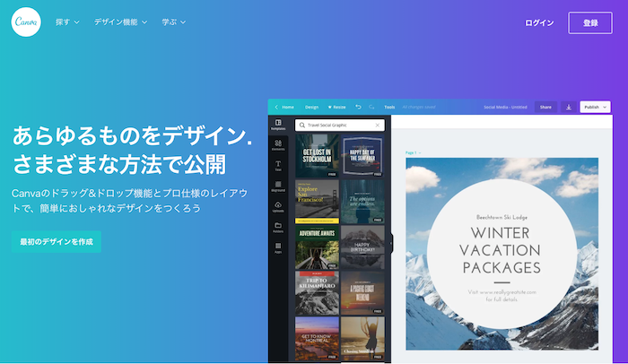Expand the Page 1 dropdown

pyautogui.click(x=413, y=152)
